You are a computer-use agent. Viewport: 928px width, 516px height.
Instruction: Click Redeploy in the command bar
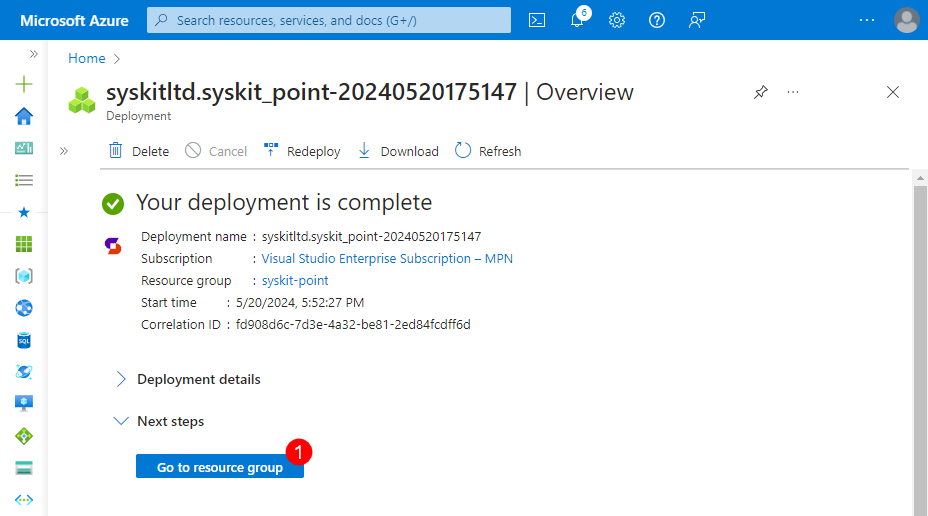(301, 151)
